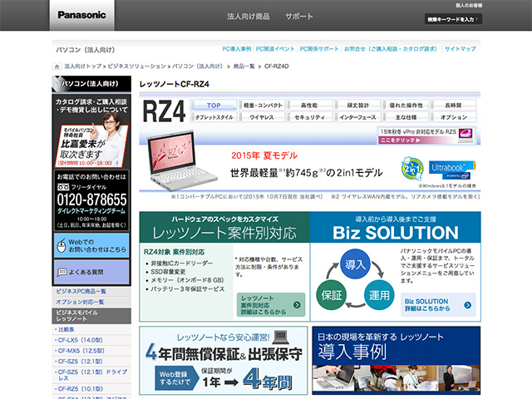Open CF-LX5 (14.0型) in the sidebar
This screenshot has height=399, width=532.
pyautogui.click(x=80, y=340)
